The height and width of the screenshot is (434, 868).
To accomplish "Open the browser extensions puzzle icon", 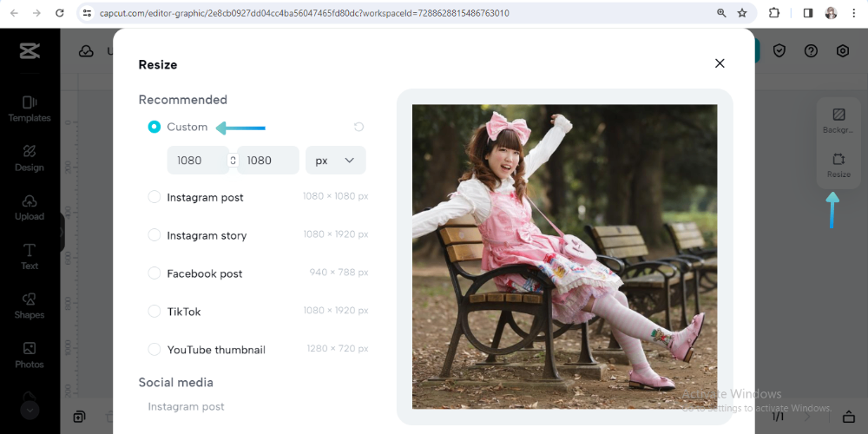I will point(774,13).
